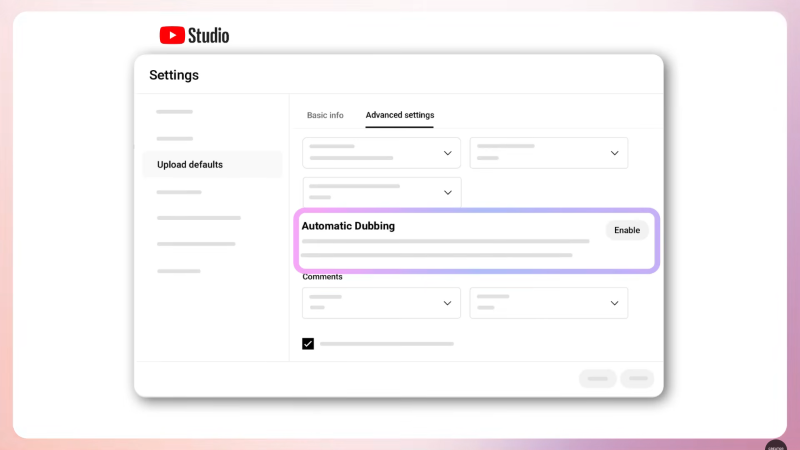This screenshot has width=800, height=450.
Task: Expand the first dropdown in the top row
Action: 382,153
